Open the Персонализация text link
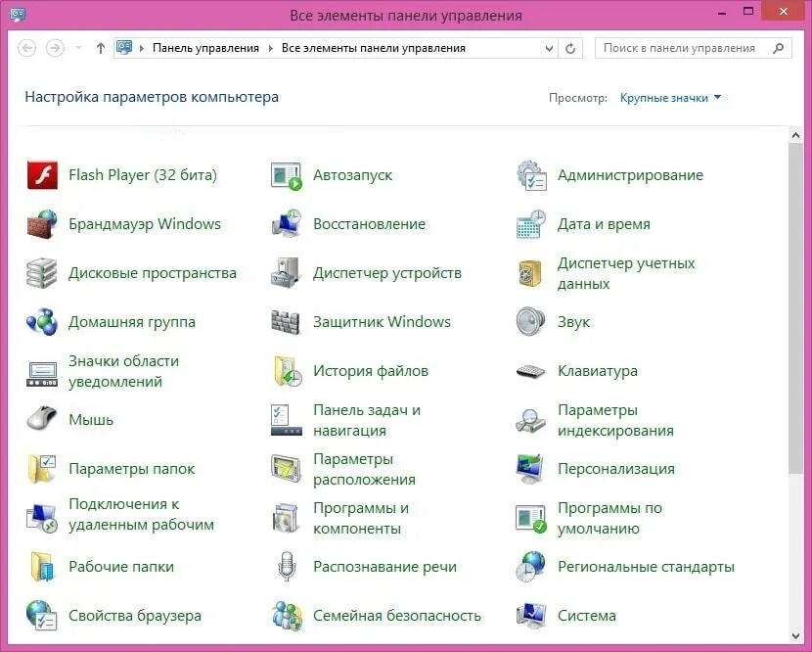This screenshot has height=652, width=812. (616, 469)
